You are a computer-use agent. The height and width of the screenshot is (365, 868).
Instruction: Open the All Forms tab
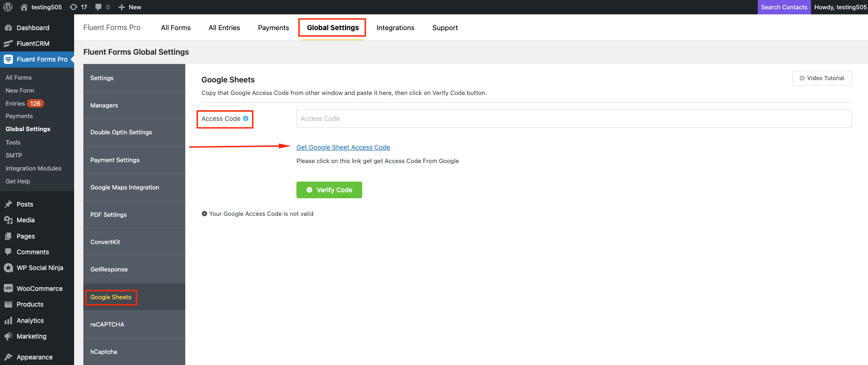tap(176, 28)
